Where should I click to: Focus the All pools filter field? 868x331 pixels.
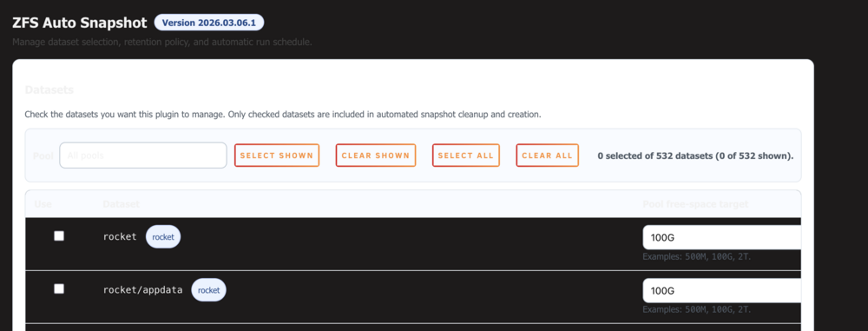point(143,156)
